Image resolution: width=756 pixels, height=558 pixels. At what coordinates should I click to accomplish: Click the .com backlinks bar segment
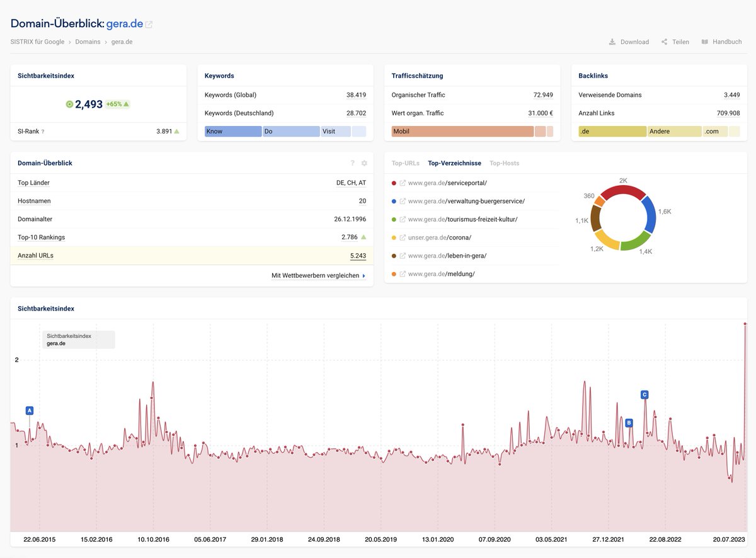tap(715, 132)
